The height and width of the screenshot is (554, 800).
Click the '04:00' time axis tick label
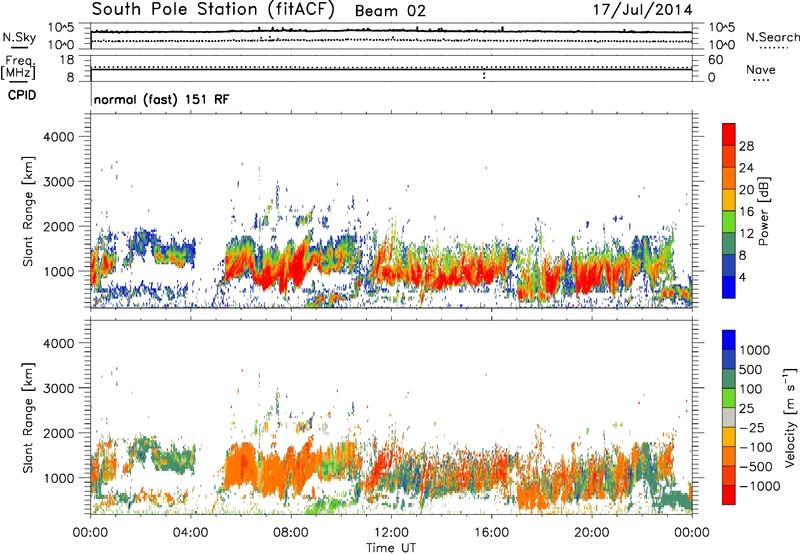[190, 533]
